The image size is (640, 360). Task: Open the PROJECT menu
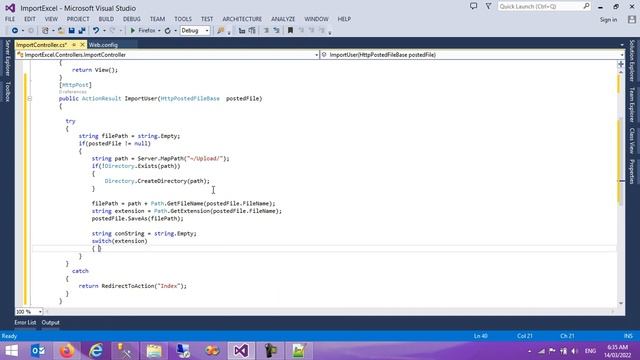[x=78, y=19]
